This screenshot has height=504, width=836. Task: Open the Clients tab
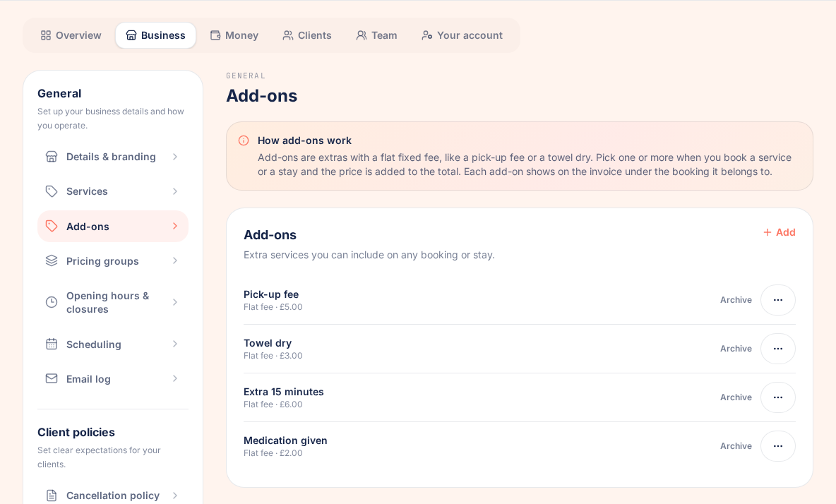click(307, 35)
